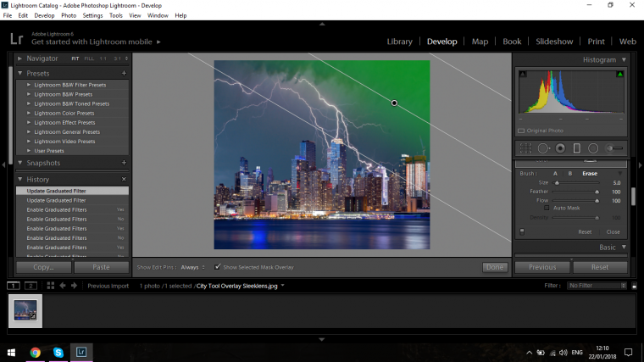
Task: Switch to the Library module
Action: [x=400, y=42]
